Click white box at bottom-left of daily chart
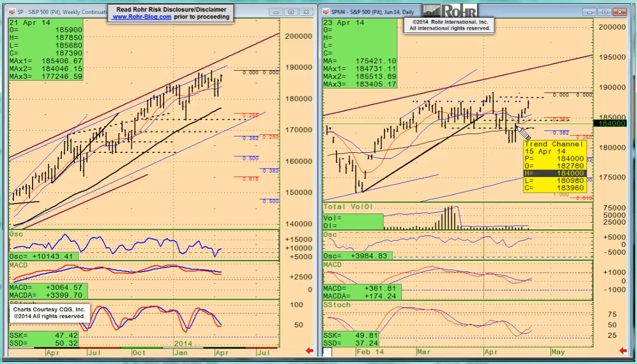 [x=327, y=352]
